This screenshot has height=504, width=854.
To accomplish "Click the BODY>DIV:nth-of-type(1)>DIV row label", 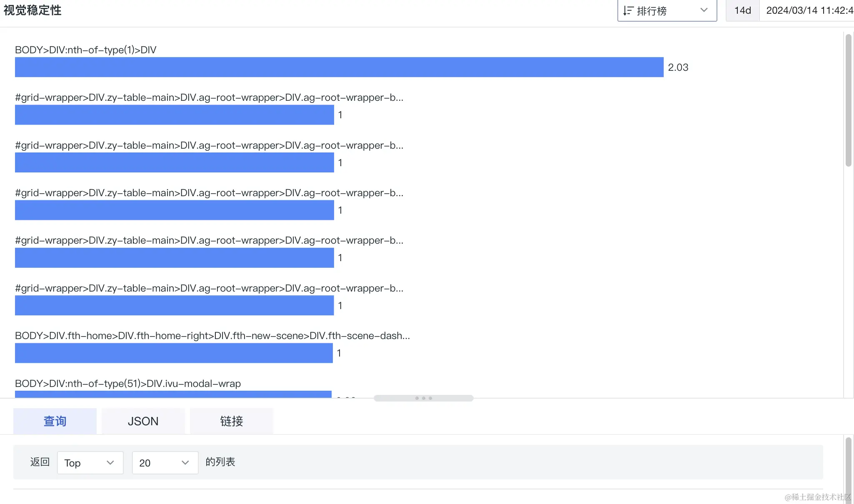I will pos(86,50).
